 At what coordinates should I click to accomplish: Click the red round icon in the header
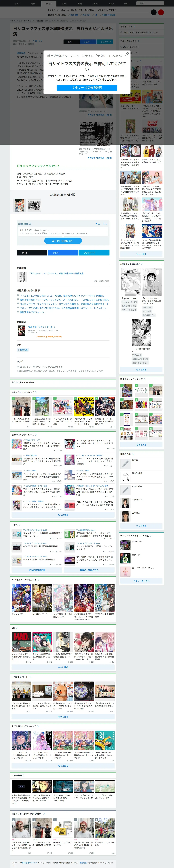pos(161,12)
